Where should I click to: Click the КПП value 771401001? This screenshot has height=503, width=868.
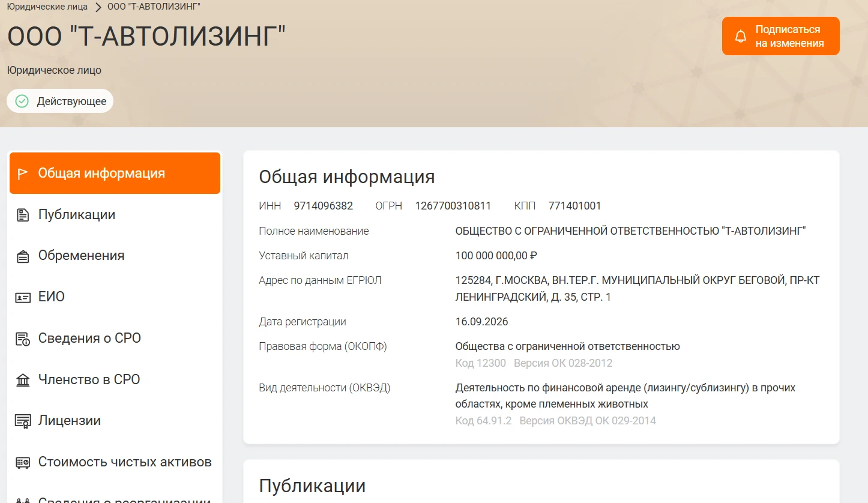pos(574,206)
